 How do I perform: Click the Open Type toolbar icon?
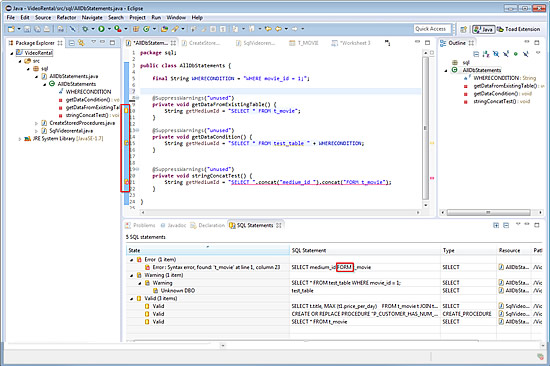[x=164, y=29]
